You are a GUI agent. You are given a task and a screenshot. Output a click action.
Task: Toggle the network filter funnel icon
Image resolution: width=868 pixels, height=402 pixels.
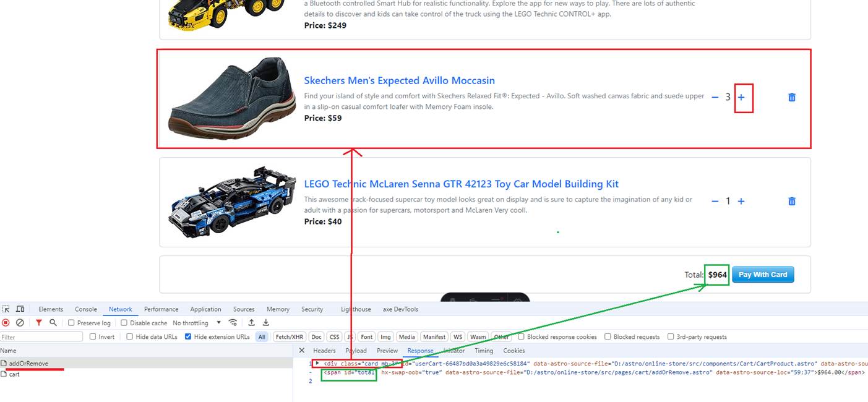(39, 323)
